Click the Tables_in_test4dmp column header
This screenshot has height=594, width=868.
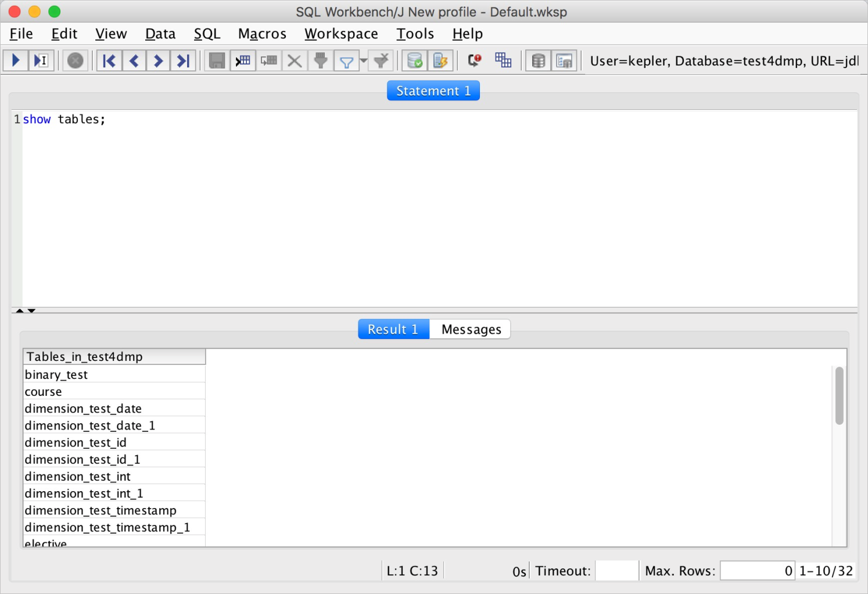click(x=114, y=357)
